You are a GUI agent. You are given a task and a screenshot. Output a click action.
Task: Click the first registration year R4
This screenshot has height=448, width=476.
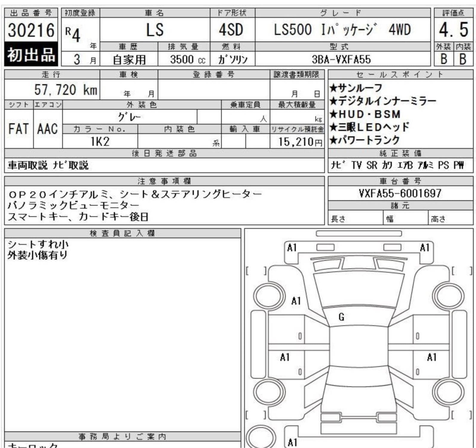(x=73, y=34)
